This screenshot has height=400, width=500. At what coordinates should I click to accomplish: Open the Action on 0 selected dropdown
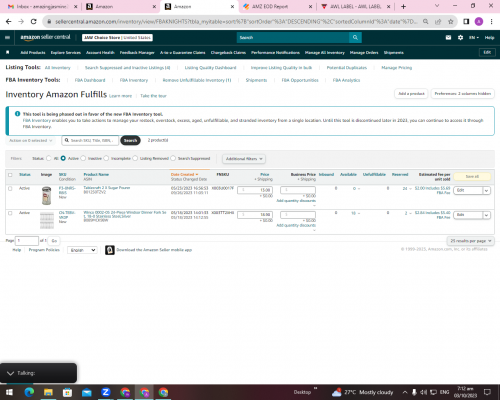click(30, 140)
